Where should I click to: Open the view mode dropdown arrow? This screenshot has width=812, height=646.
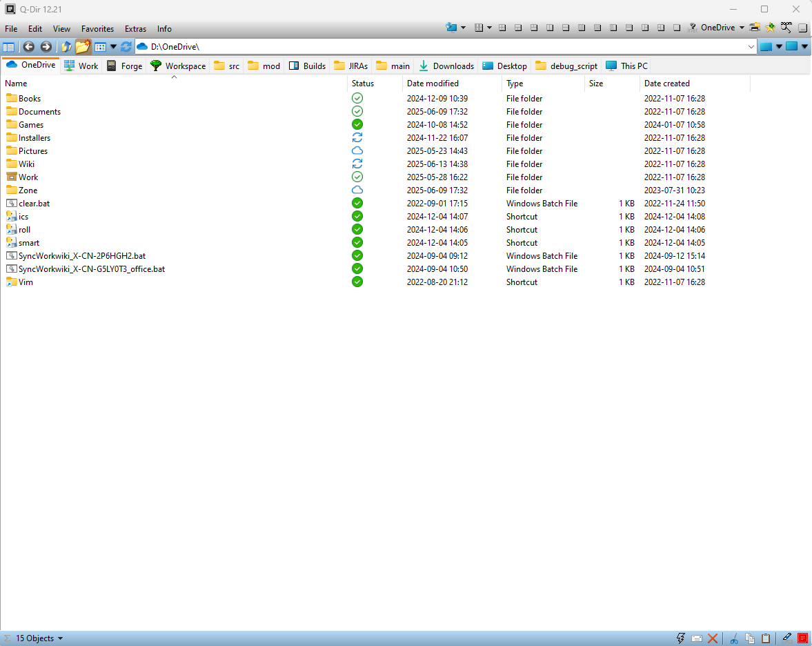(x=113, y=47)
